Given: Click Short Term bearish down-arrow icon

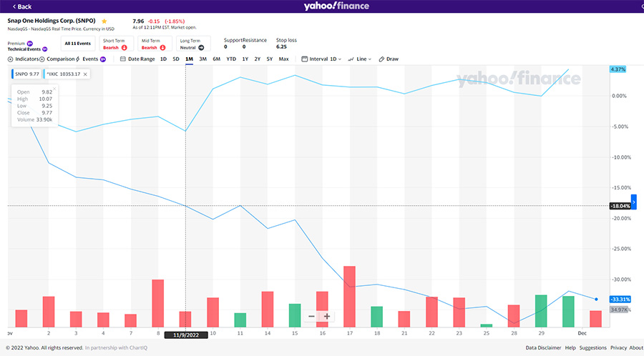Looking at the screenshot, I should tap(125, 48).
